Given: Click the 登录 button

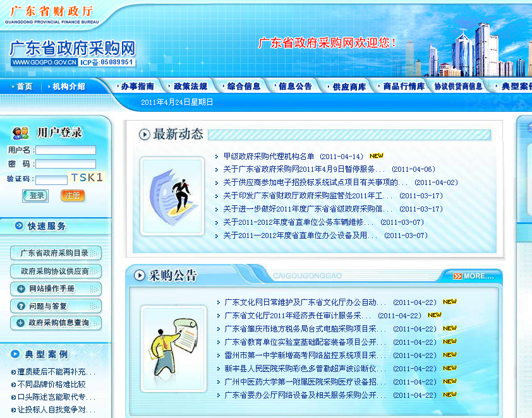Looking at the screenshot, I should pyautogui.click(x=35, y=196).
